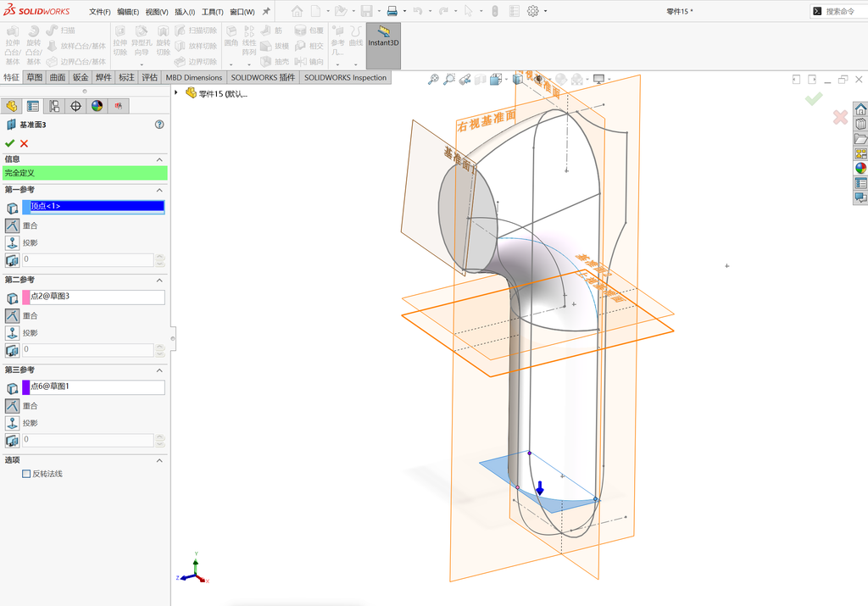The height and width of the screenshot is (606, 868).
Task: Open the File Explorer task pane folder
Action: point(861,139)
